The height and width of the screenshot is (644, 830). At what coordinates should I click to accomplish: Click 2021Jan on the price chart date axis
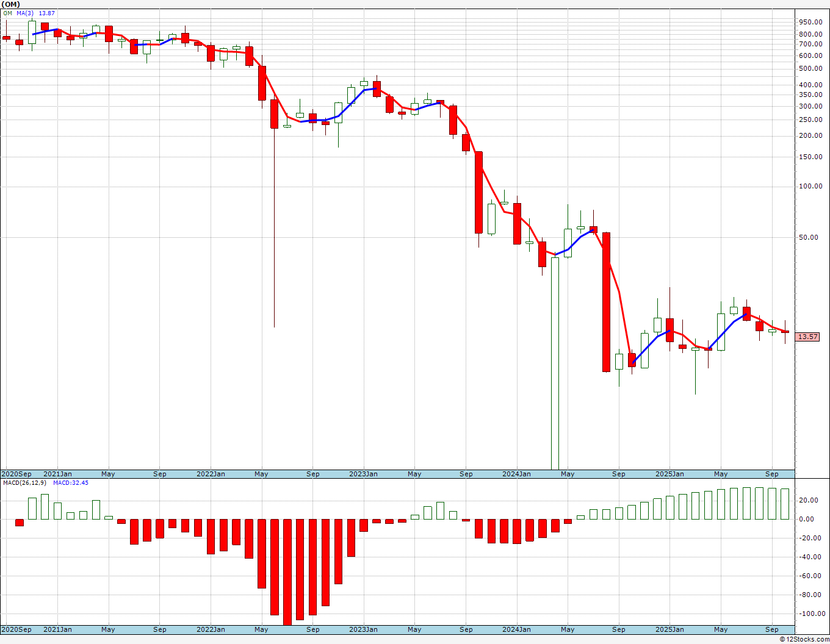click(57, 474)
